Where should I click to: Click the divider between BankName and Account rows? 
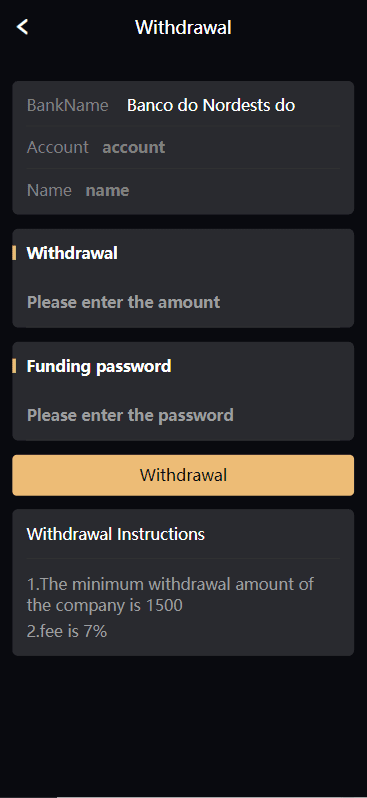click(x=183, y=126)
